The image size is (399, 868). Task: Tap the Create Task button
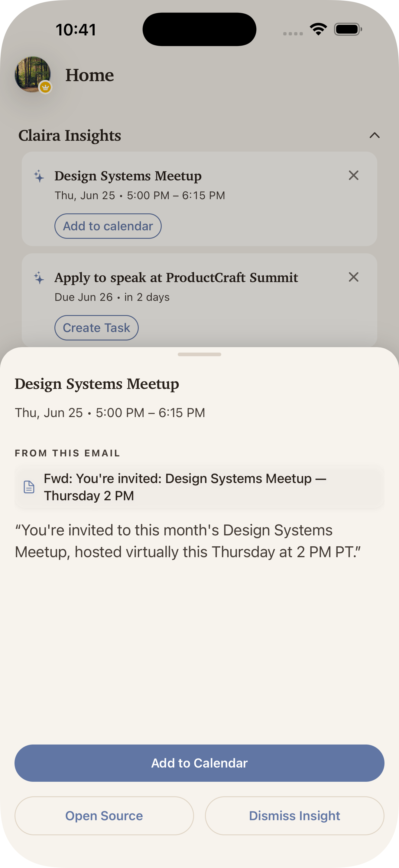96,328
